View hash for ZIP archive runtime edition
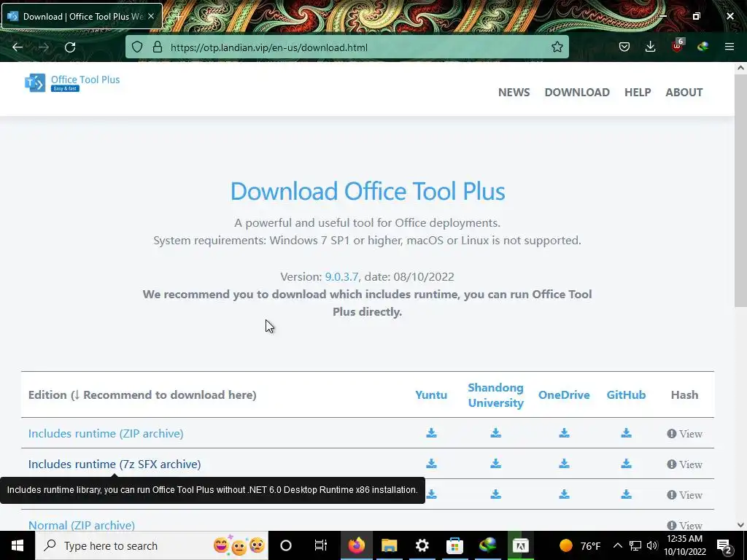This screenshot has width=747, height=560. [x=684, y=434]
